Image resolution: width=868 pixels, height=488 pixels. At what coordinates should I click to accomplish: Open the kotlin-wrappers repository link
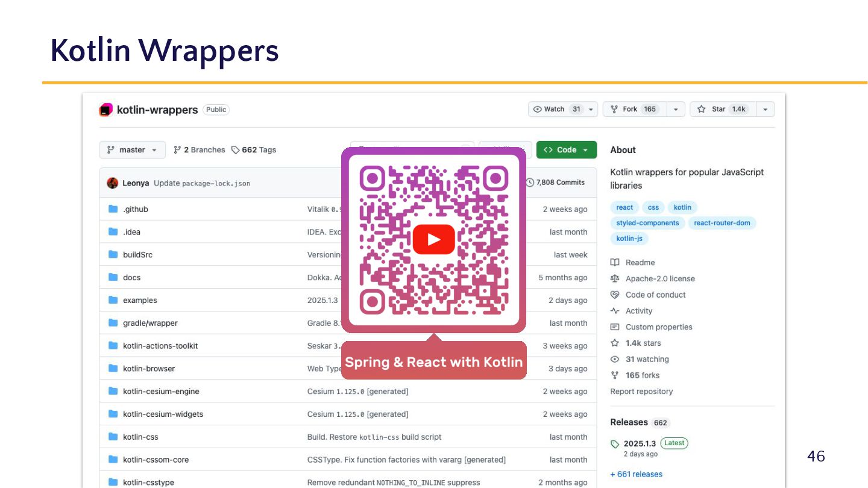(x=157, y=110)
